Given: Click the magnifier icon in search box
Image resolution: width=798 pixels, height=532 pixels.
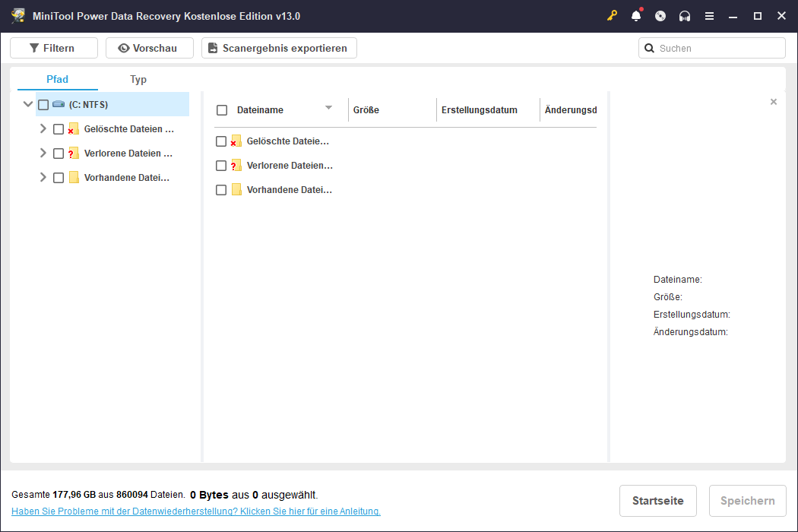Looking at the screenshot, I should pyautogui.click(x=649, y=49).
